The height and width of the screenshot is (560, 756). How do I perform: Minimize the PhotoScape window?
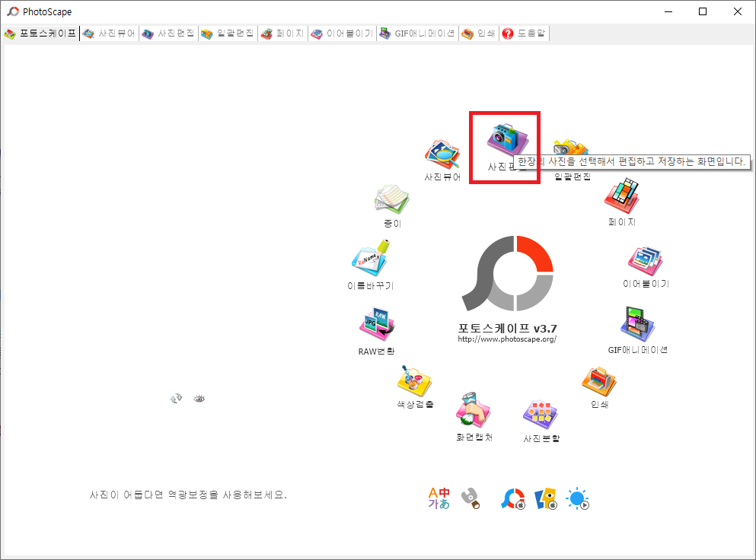(668, 11)
